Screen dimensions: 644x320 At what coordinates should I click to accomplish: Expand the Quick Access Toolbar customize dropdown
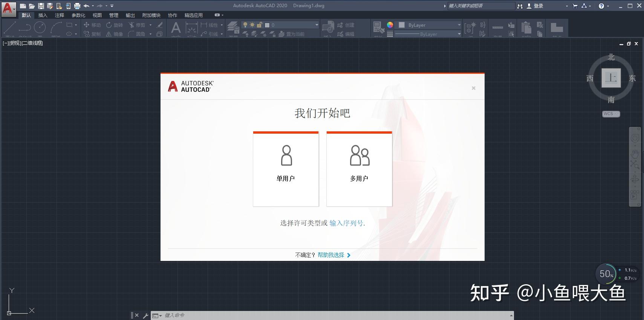pos(112,6)
